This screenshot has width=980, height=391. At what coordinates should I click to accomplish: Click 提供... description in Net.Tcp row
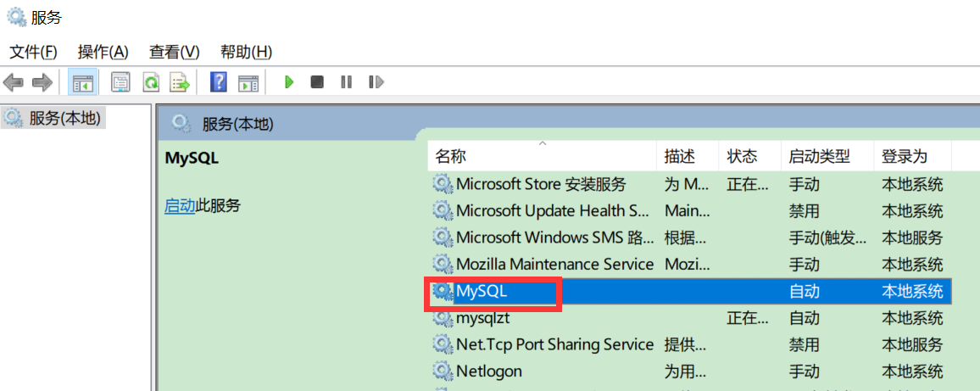click(686, 344)
